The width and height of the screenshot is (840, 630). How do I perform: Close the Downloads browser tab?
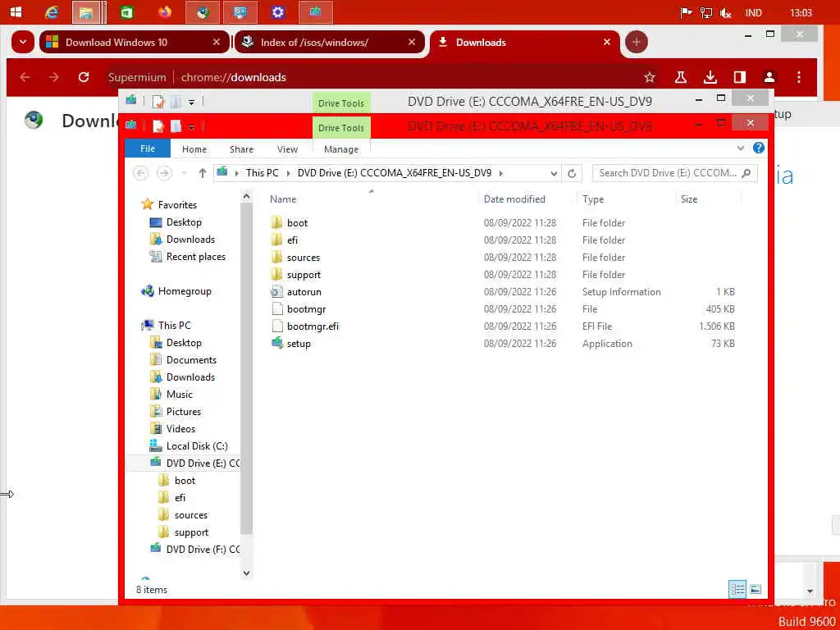[606, 42]
